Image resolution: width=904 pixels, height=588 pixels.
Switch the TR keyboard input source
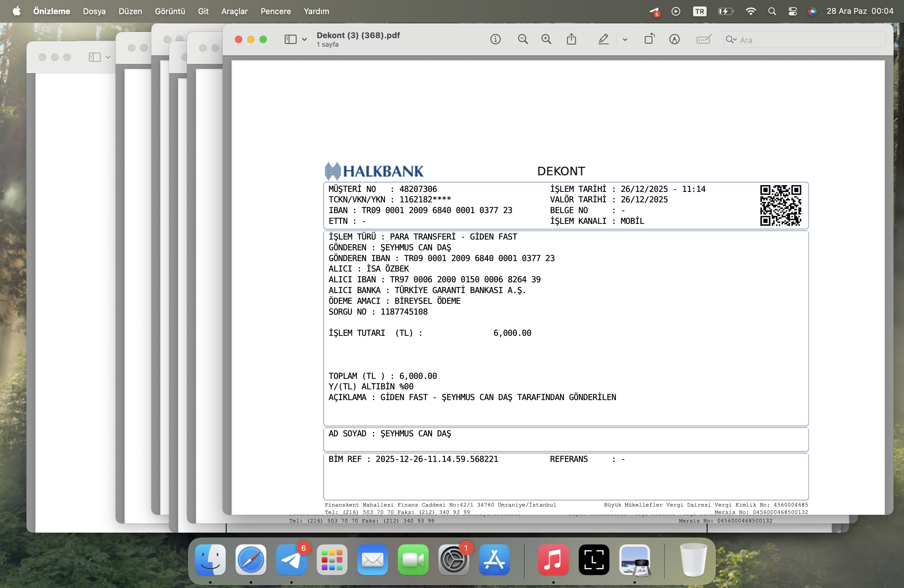point(699,11)
